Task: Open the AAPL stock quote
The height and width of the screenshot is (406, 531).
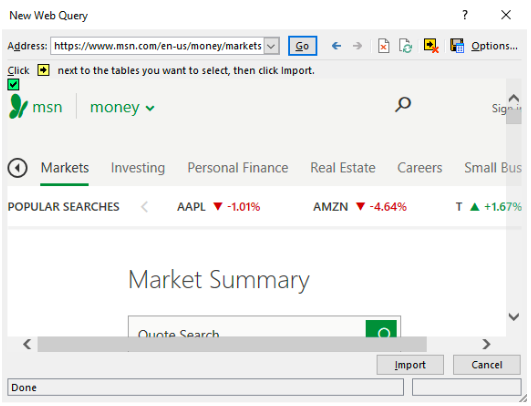Action: click(218, 207)
